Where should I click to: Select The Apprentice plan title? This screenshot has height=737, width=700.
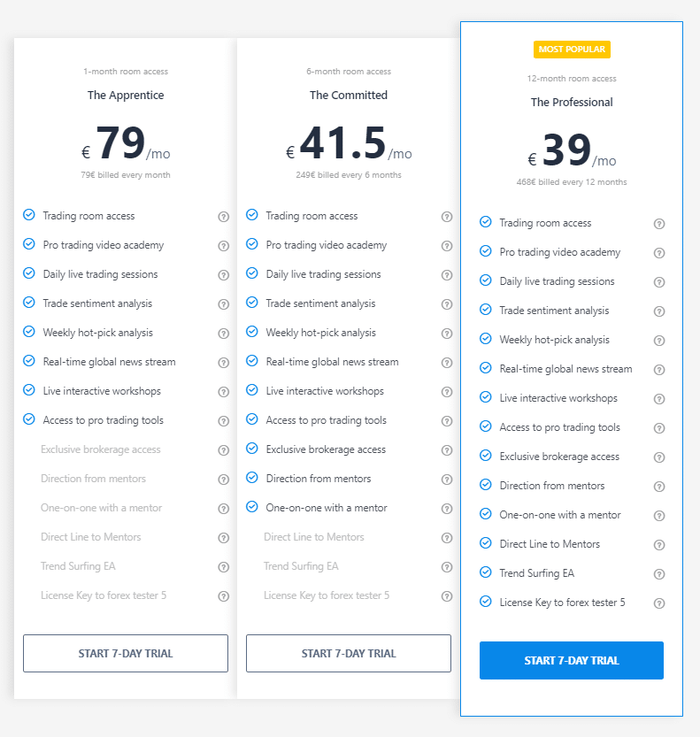pos(126,96)
